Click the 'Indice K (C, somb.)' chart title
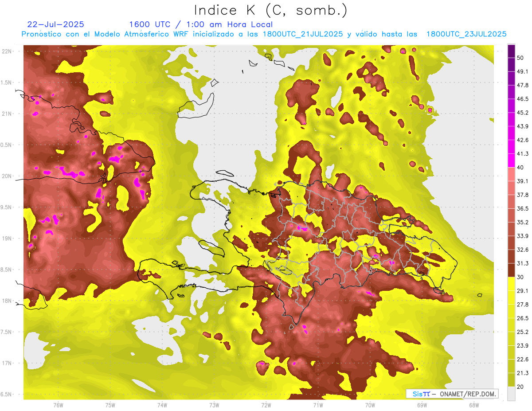The width and height of the screenshot is (532, 411). [x=271, y=11]
